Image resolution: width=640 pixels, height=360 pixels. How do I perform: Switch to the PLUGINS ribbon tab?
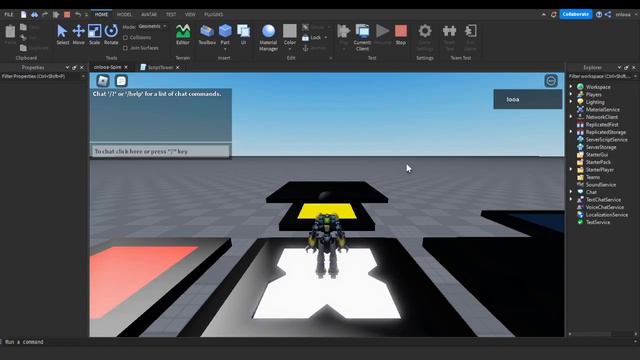tap(213, 14)
